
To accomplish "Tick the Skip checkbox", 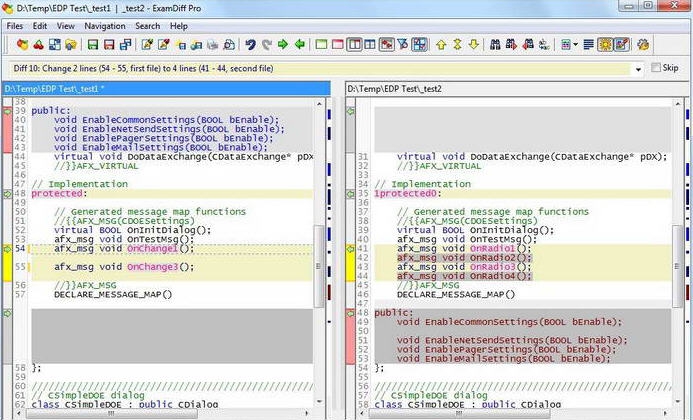I will (656, 68).
